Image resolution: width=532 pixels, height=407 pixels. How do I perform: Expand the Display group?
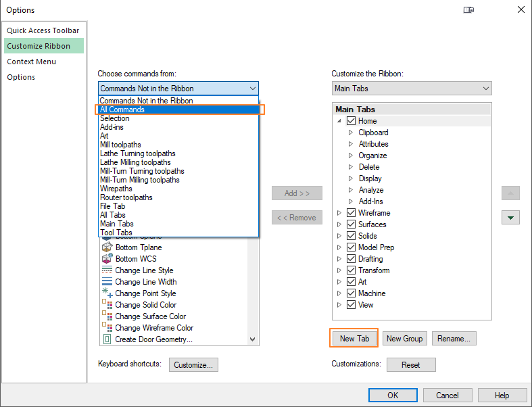tap(351, 178)
